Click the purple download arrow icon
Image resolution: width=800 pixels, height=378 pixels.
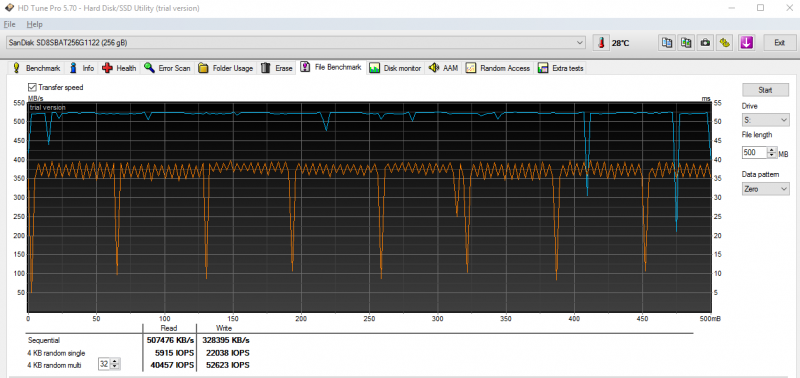pyautogui.click(x=746, y=43)
